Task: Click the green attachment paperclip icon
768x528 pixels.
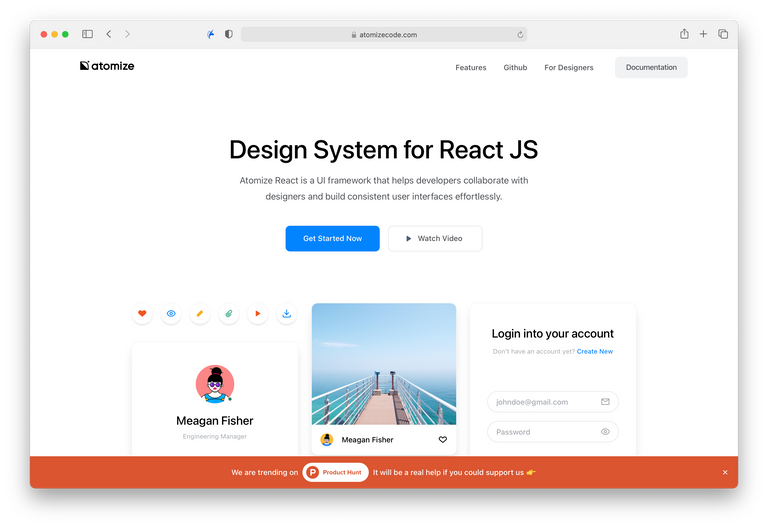Action: [229, 313]
